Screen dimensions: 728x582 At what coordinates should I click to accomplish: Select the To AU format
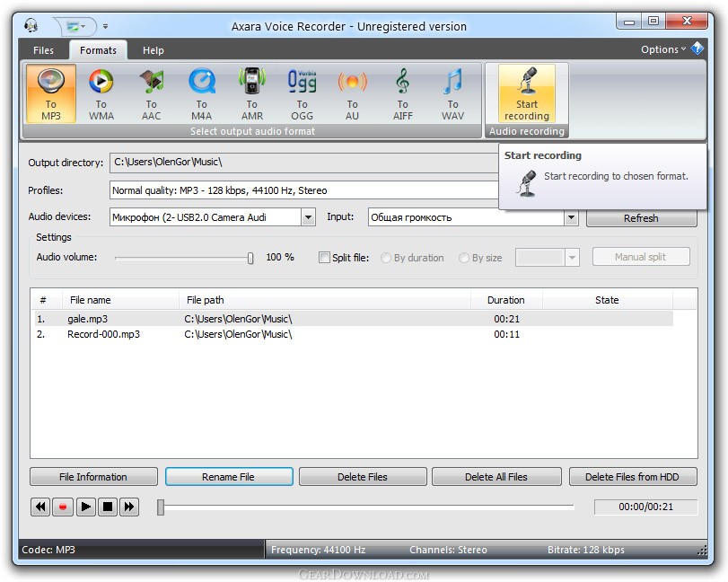[352, 93]
